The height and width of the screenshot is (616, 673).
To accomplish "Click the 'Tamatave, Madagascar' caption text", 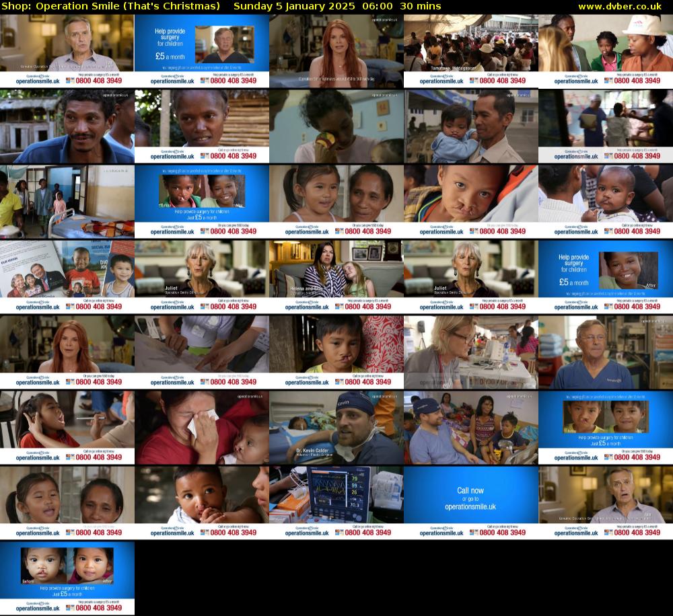I will 454,68.
